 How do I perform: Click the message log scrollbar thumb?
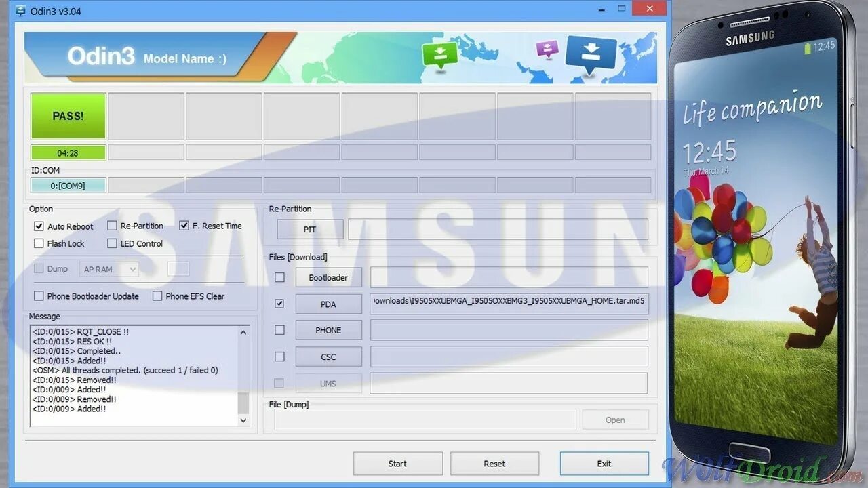[243, 403]
